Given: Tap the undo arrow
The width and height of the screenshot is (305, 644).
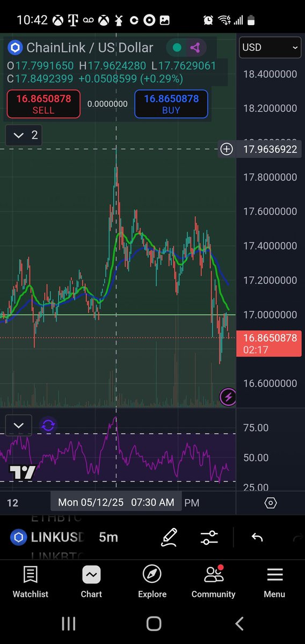Looking at the screenshot, I should (257, 537).
